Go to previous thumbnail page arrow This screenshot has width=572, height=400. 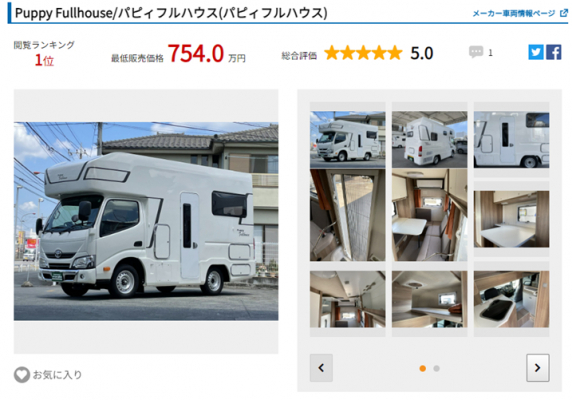(x=321, y=368)
